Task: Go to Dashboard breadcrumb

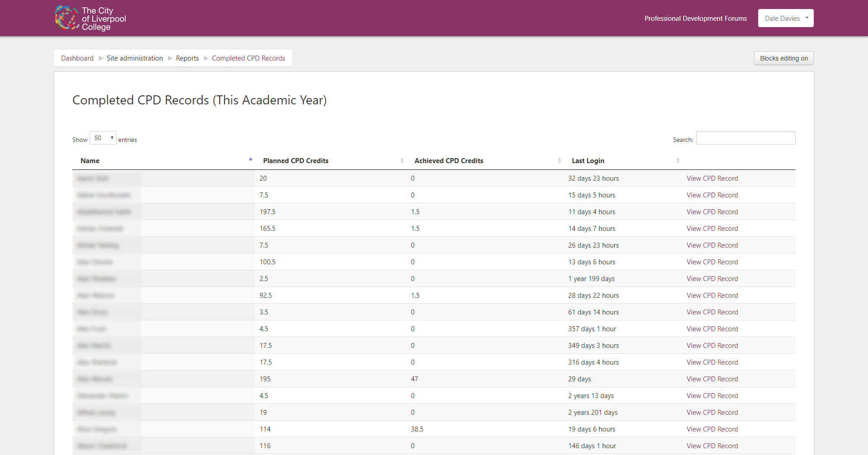Action: coord(77,58)
